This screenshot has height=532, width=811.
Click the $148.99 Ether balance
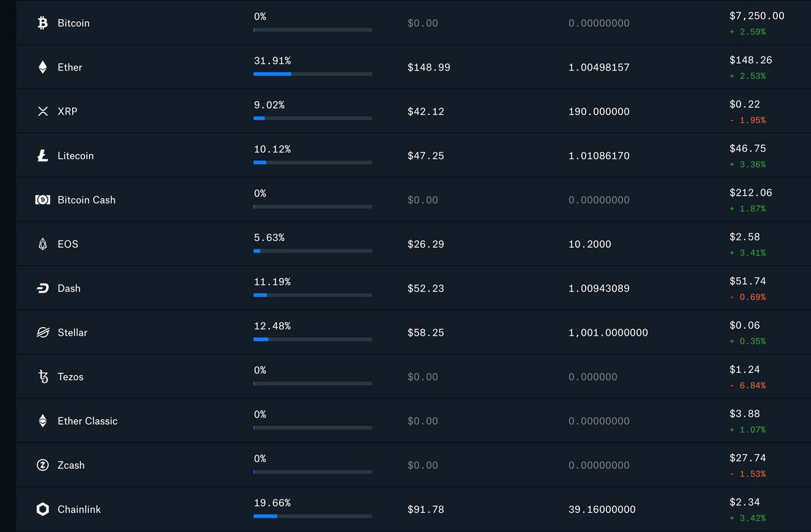(x=429, y=67)
